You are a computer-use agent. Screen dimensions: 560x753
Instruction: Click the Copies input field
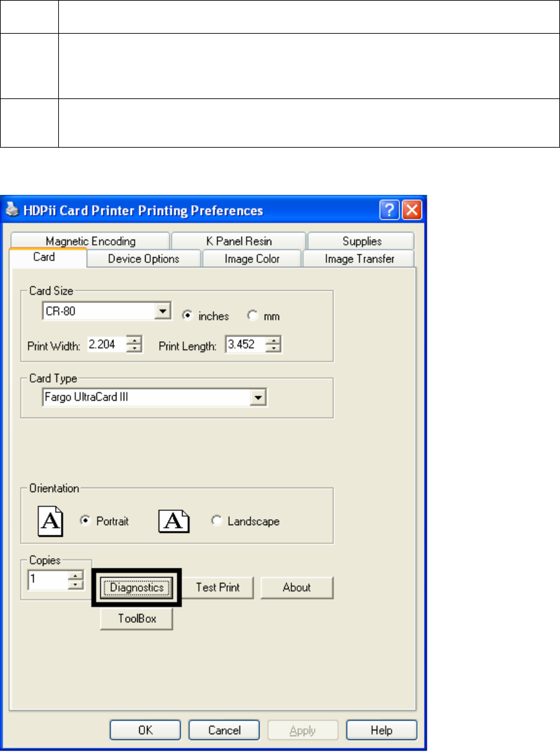47,579
